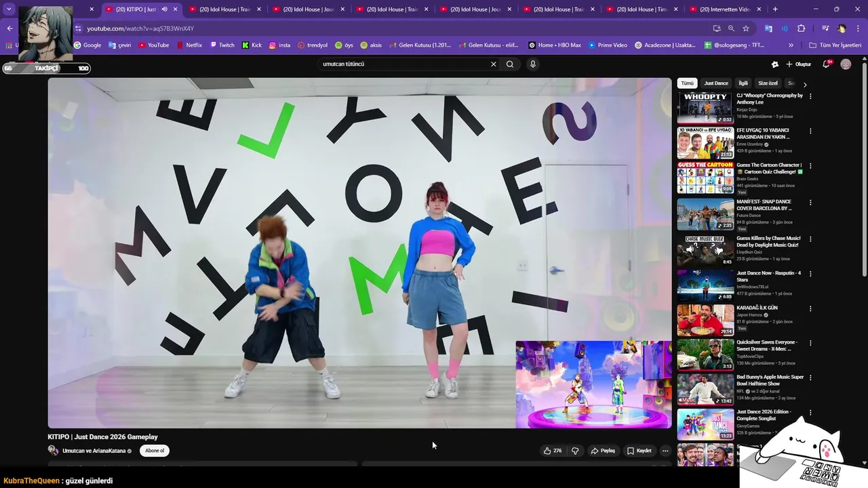868x488 pixels.
Task: Open options for Just Dance 2026 Songlist
Action: (810, 412)
